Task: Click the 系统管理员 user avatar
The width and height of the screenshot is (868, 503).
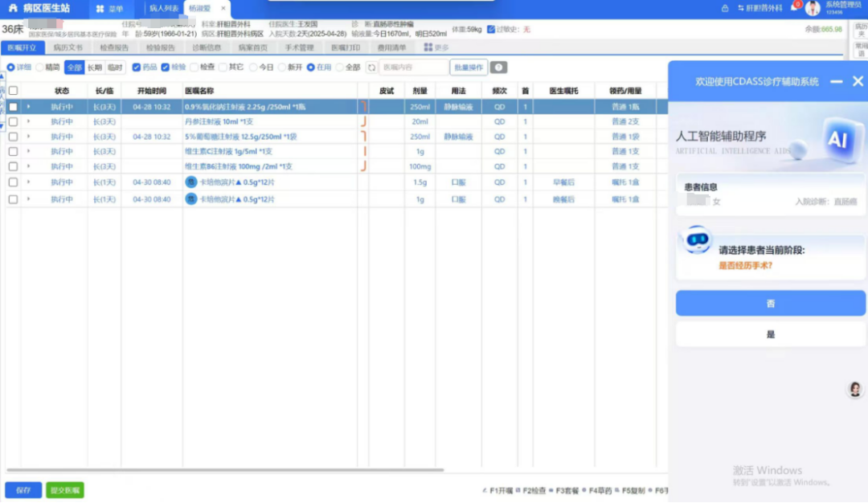Action: coord(813,8)
